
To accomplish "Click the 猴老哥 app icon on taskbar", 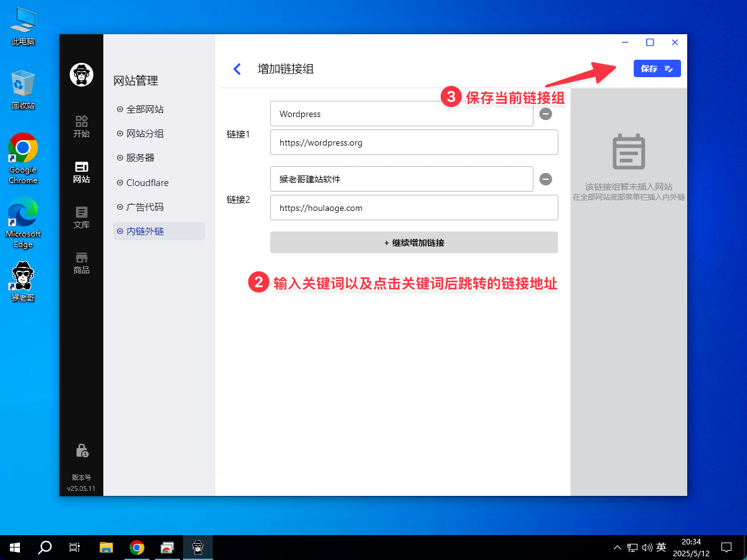I will (198, 548).
